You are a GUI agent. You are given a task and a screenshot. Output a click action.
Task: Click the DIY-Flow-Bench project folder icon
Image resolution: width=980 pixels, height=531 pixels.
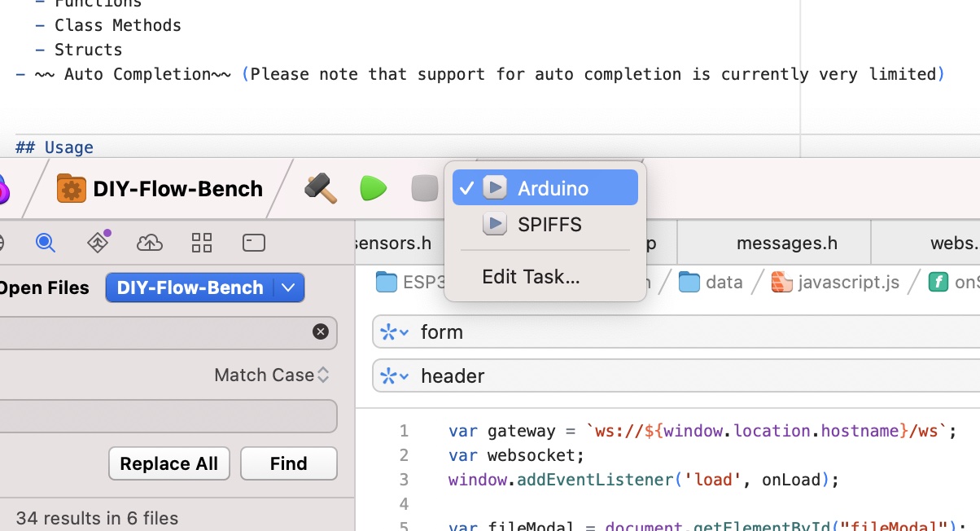pyautogui.click(x=72, y=189)
